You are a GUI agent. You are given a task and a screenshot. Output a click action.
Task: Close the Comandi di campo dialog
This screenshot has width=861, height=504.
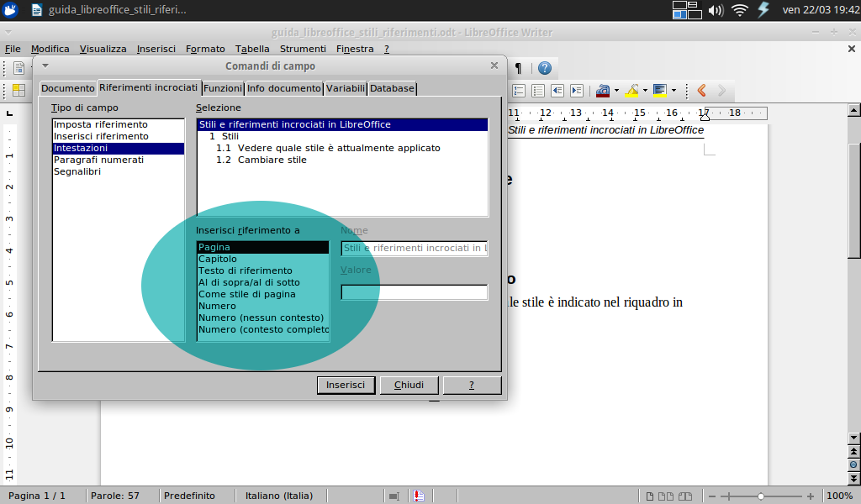[494, 66]
